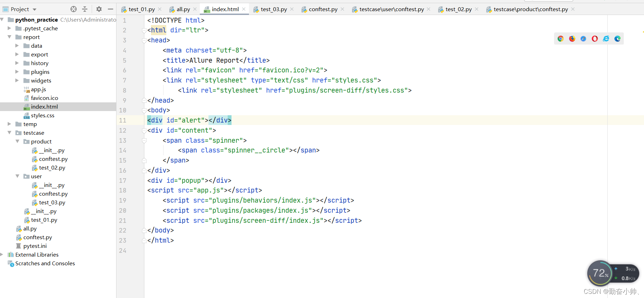Click the app.js script source line

click(205, 190)
